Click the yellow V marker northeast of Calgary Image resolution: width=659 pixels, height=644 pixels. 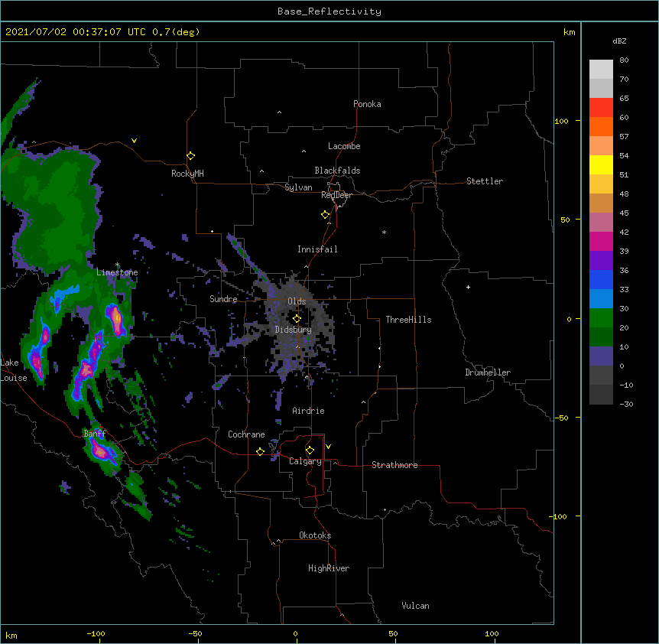328,447
